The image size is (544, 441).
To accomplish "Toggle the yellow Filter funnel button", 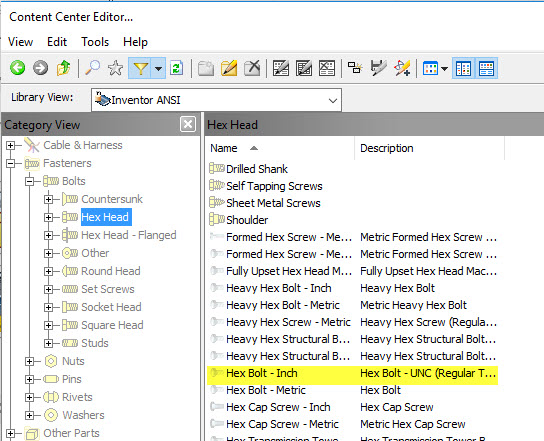I will [140, 68].
